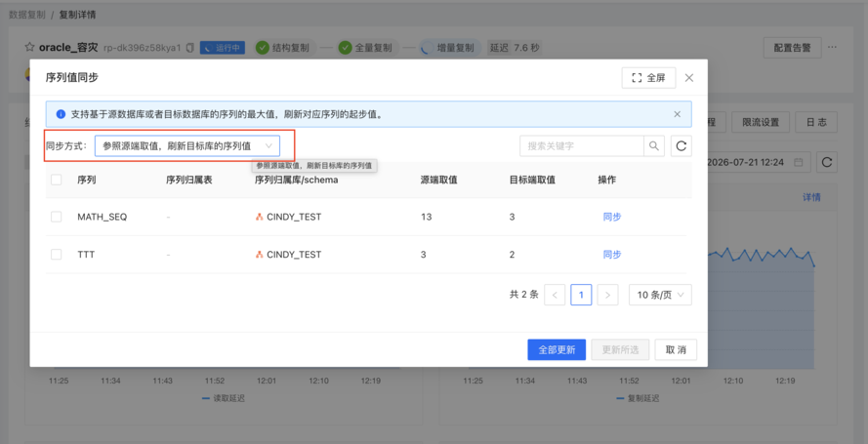Viewport: 868px width, 444px height.
Task: Open 日志 in background page
Action: (x=816, y=122)
